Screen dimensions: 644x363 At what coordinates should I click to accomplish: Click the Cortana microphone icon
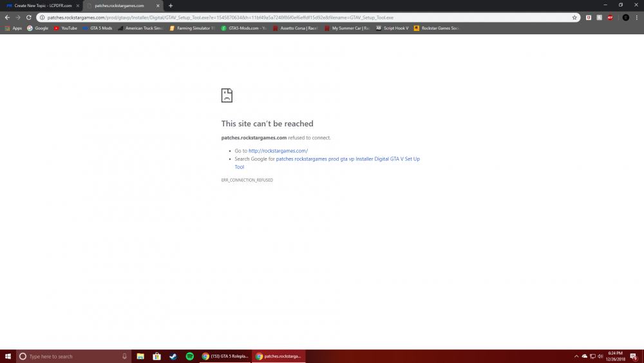124,357
